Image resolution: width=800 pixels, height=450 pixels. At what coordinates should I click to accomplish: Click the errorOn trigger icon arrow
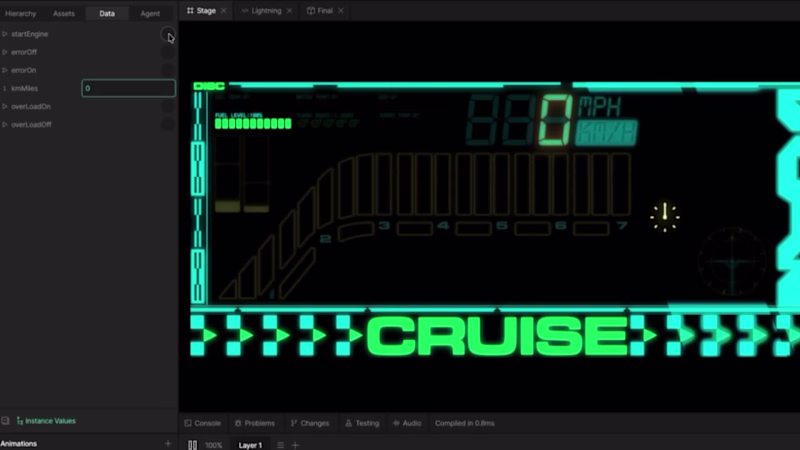coord(5,70)
